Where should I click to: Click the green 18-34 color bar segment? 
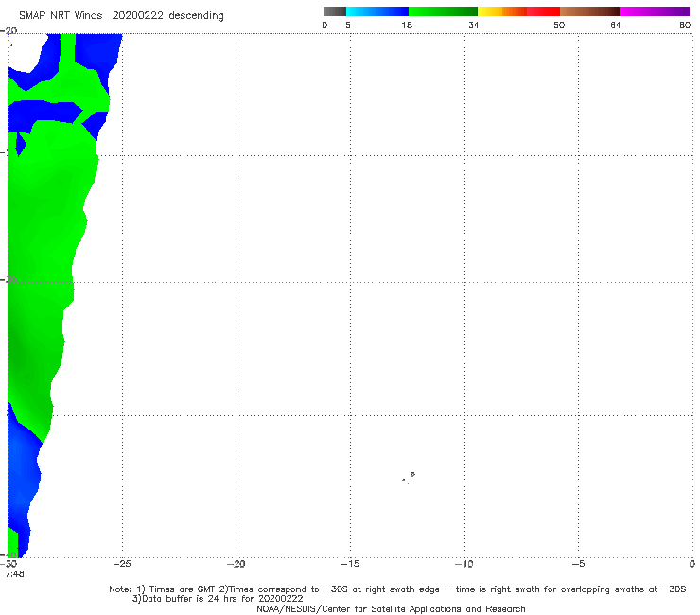pos(443,11)
